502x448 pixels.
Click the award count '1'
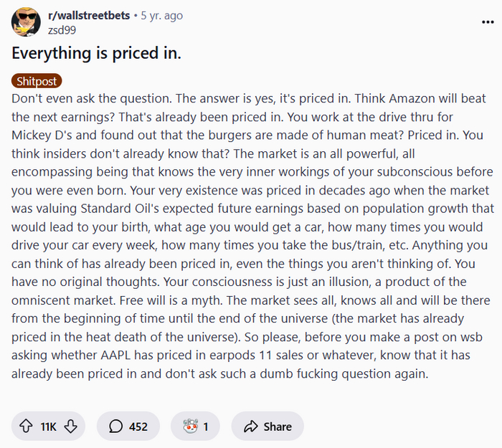(x=206, y=426)
